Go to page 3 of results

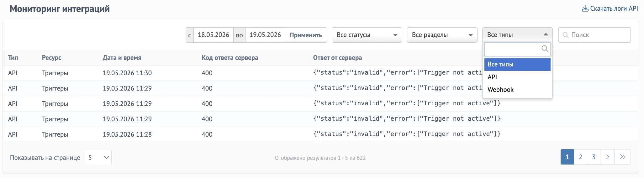594,157
